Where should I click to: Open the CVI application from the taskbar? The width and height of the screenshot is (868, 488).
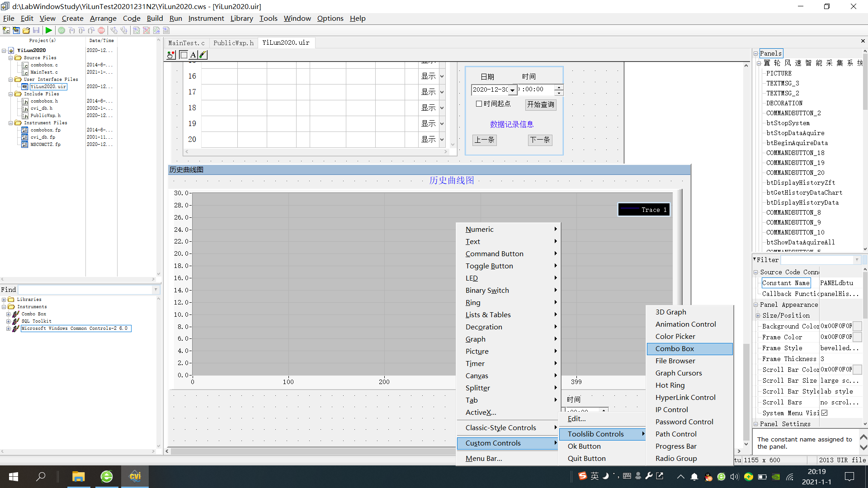135,476
